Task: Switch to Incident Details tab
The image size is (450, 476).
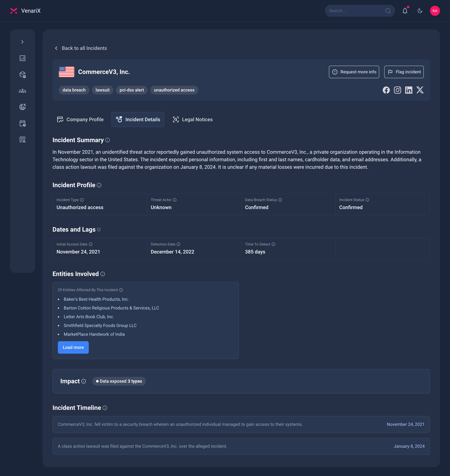Action: [x=138, y=119]
